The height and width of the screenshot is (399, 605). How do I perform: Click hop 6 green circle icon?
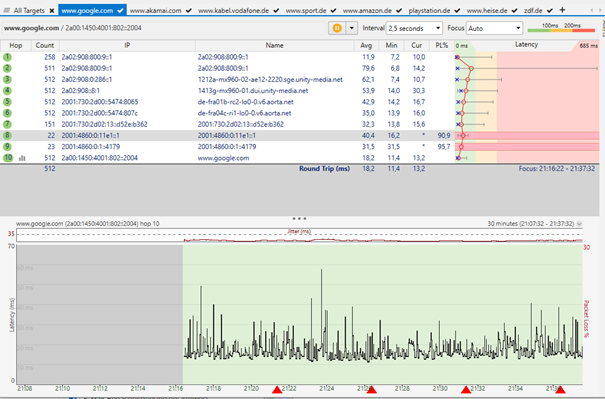[7, 113]
